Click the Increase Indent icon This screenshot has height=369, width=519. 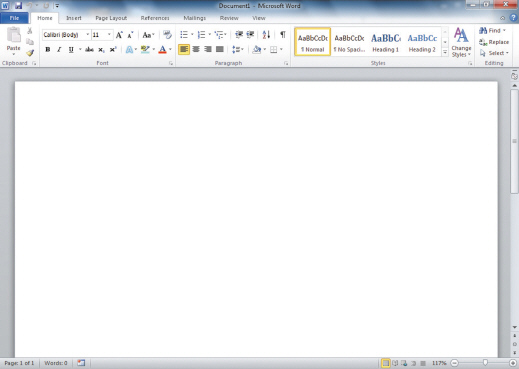click(250, 34)
